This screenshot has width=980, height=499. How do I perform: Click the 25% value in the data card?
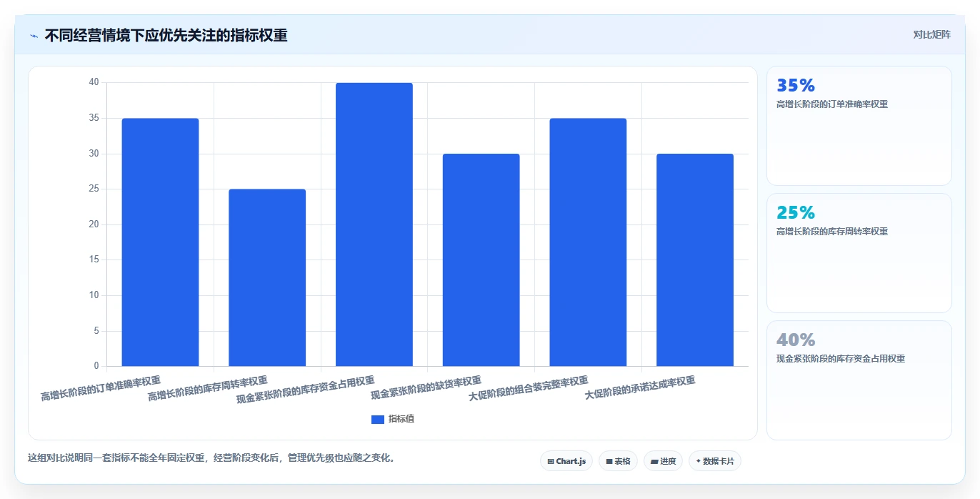tap(796, 213)
